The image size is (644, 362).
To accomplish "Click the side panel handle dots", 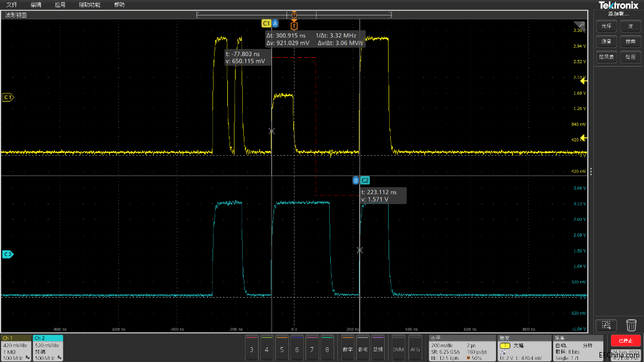I will tap(591, 172).
